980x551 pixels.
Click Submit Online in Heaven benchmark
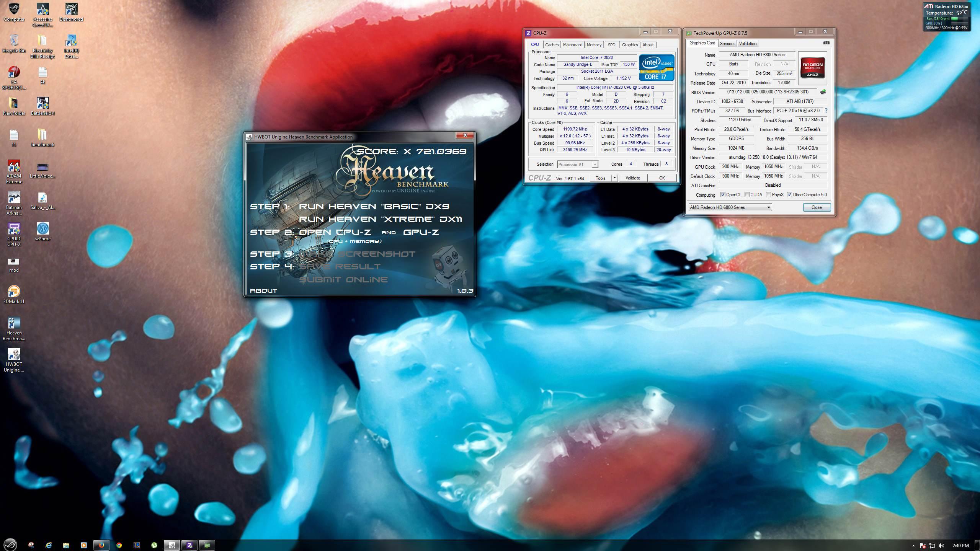[343, 280]
